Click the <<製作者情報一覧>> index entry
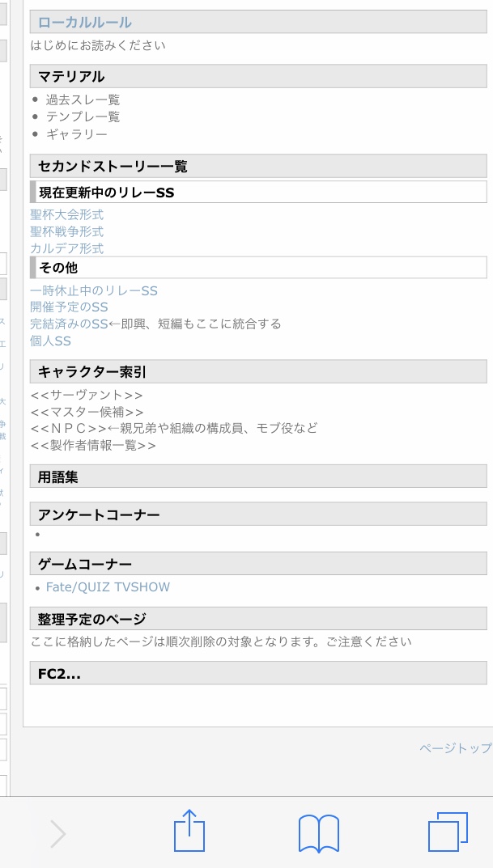This screenshot has width=493, height=868. pos(93,445)
